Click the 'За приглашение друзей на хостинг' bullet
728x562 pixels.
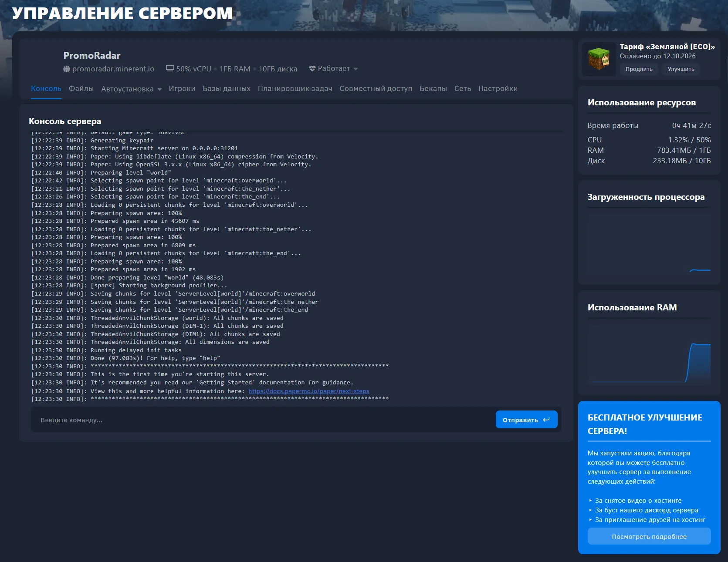point(650,520)
